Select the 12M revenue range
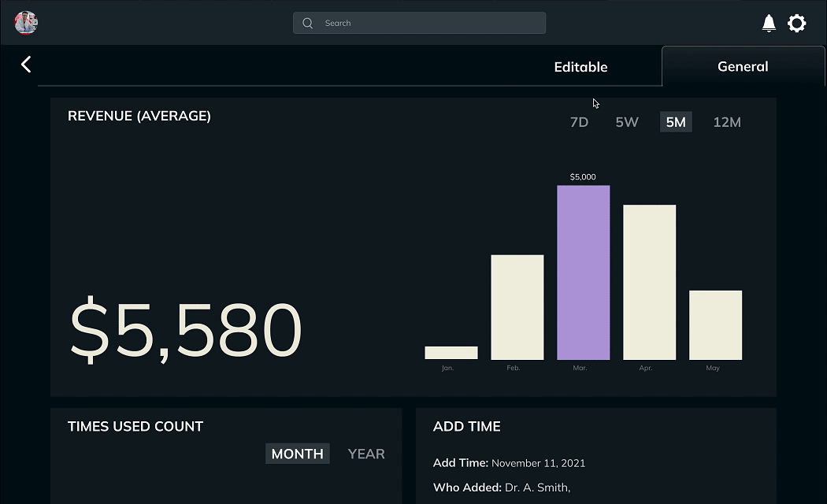The width and height of the screenshot is (827, 504). (727, 122)
